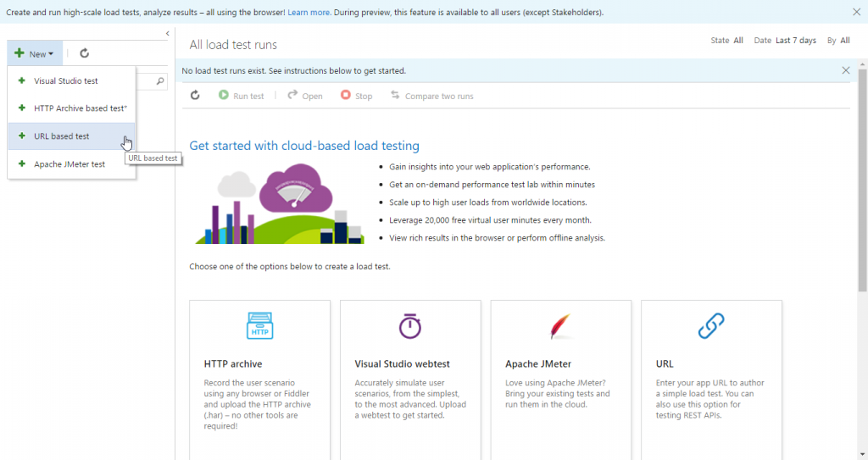
Task: Collapse the left pane with the chevron
Action: (167, 34)
